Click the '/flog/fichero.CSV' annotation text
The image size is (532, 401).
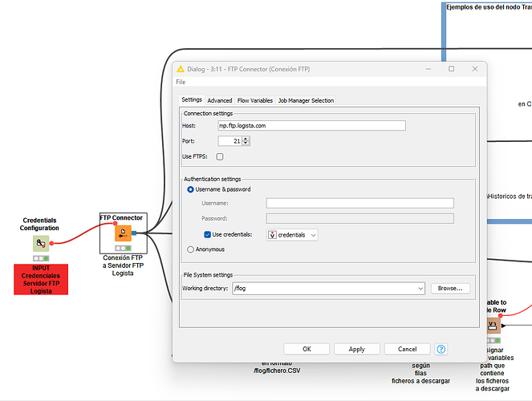tap(277, 371)
